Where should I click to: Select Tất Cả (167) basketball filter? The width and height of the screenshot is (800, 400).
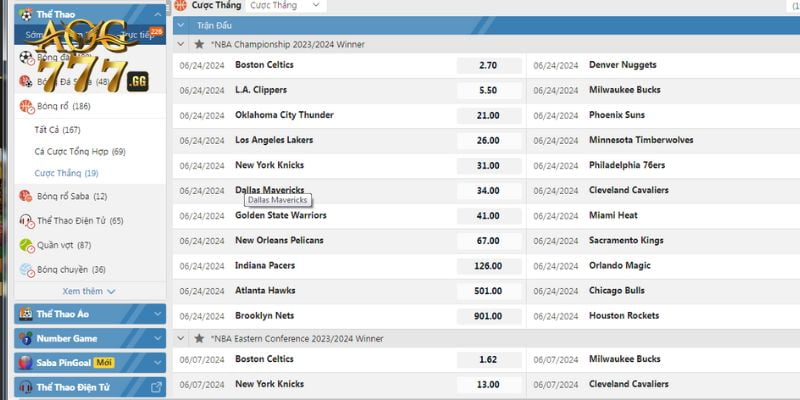point(57,130)
